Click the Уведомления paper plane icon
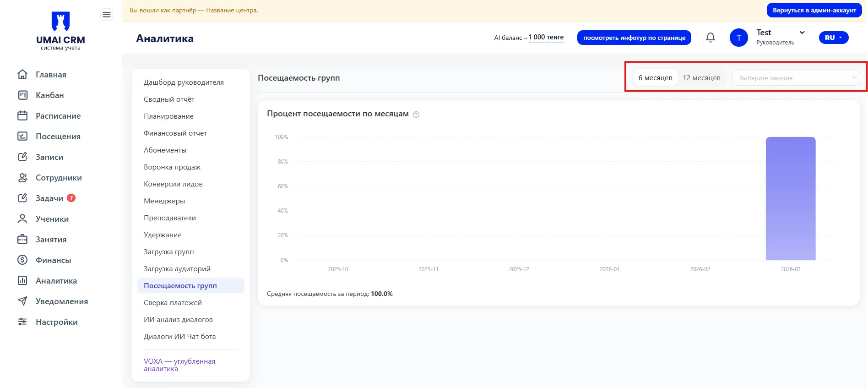Viewport: 868px width, 388px height. [22, 301]
